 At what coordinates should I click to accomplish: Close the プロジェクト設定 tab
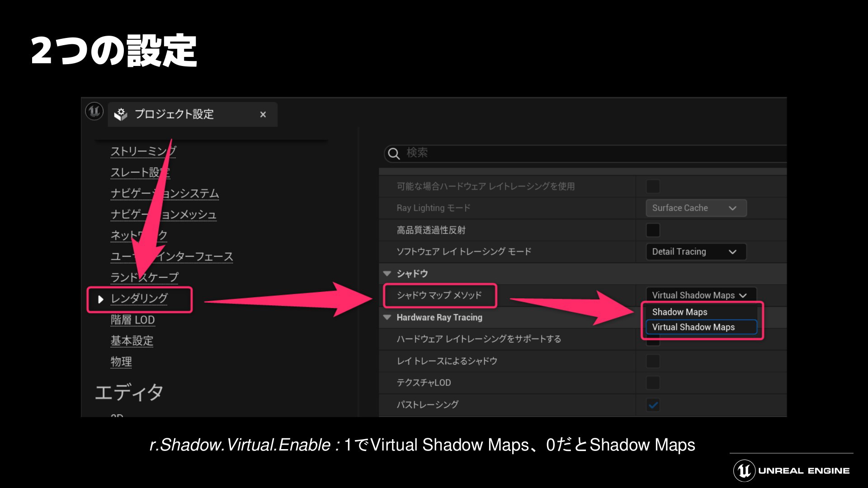(x=263, y=115)
